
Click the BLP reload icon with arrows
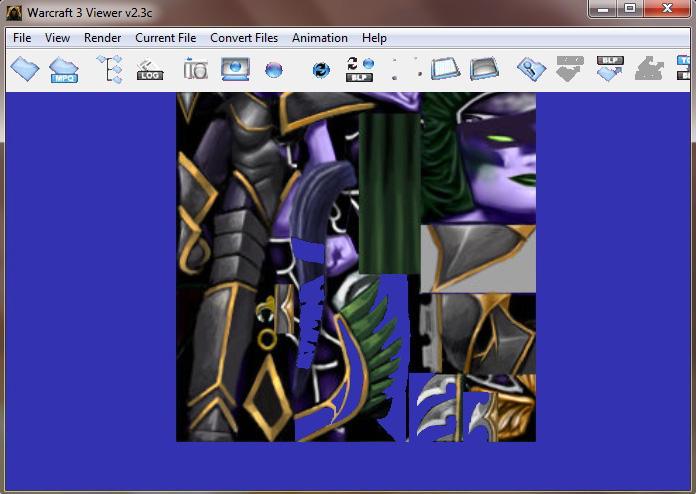(x=360, y=69)
